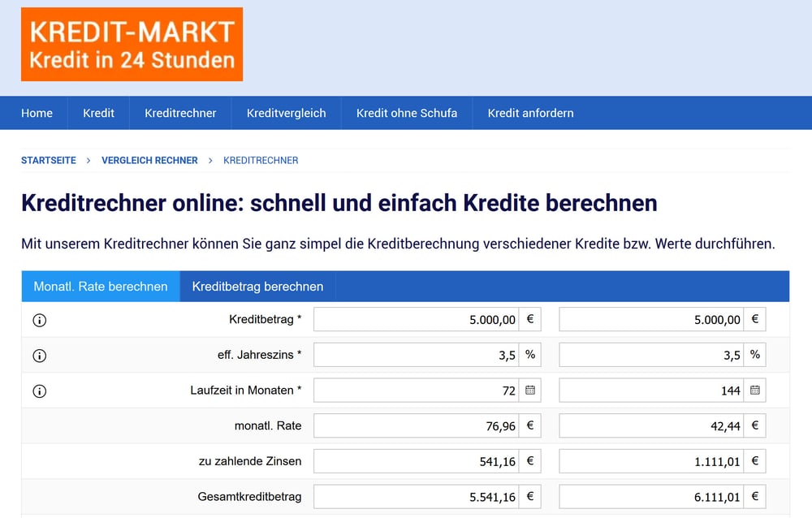Open Kreditrechner in the navigation bar
This screenshot has width=812, height=518.
pos(180,113)
